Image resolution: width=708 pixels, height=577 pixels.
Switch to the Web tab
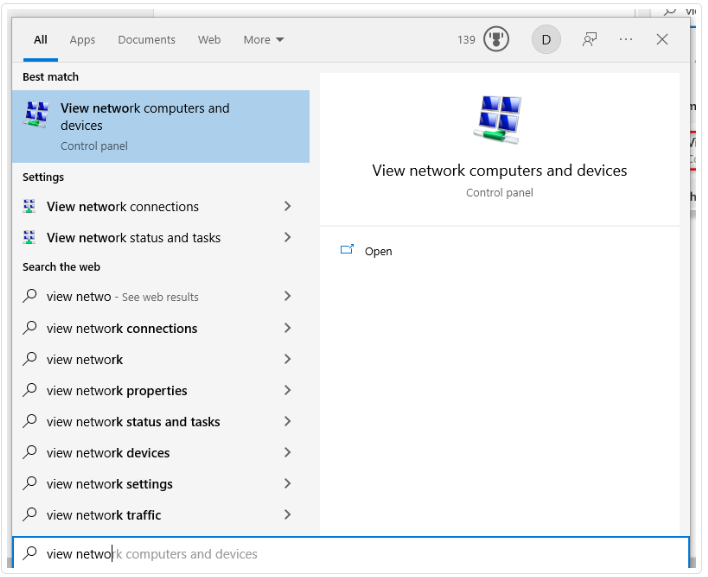click(209, 40)
